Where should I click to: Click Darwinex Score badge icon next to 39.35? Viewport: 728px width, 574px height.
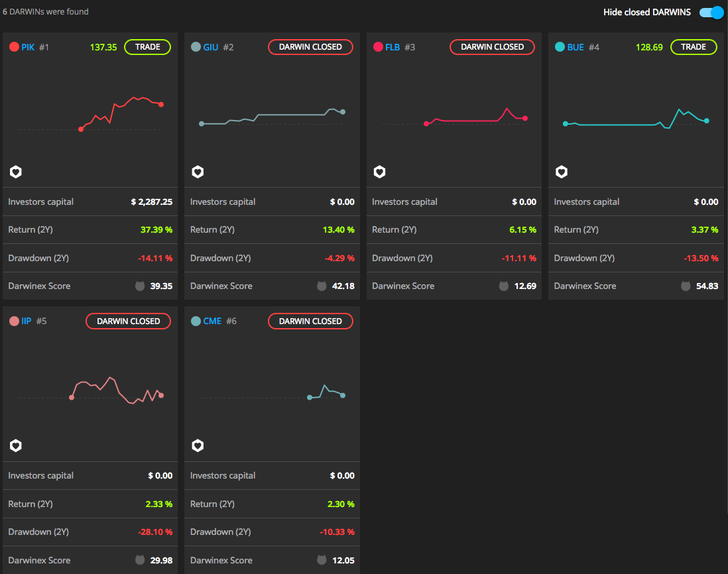click(140, 286)
